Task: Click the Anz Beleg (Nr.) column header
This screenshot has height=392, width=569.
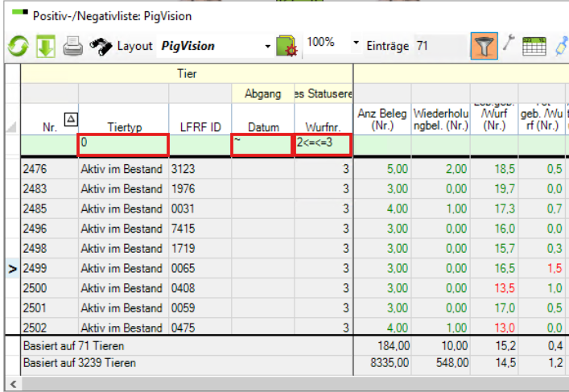Action: [x=382, y=119]
